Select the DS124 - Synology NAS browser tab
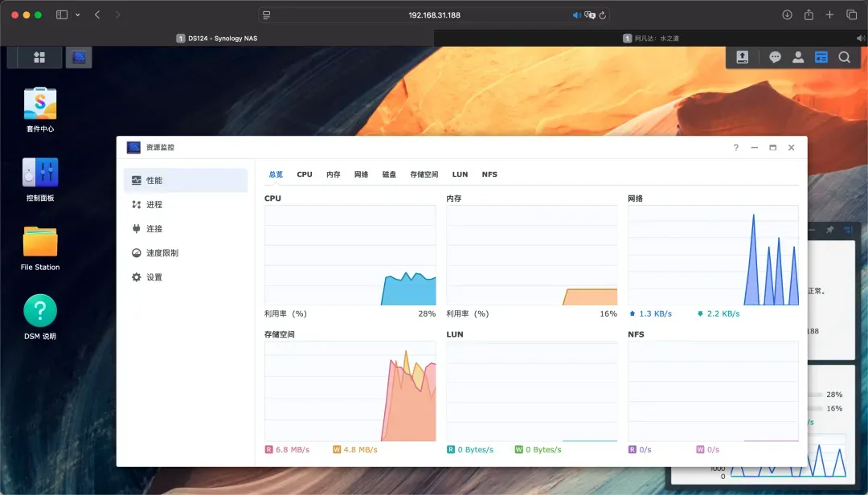 pyautogui.click(x=217, y=39)
